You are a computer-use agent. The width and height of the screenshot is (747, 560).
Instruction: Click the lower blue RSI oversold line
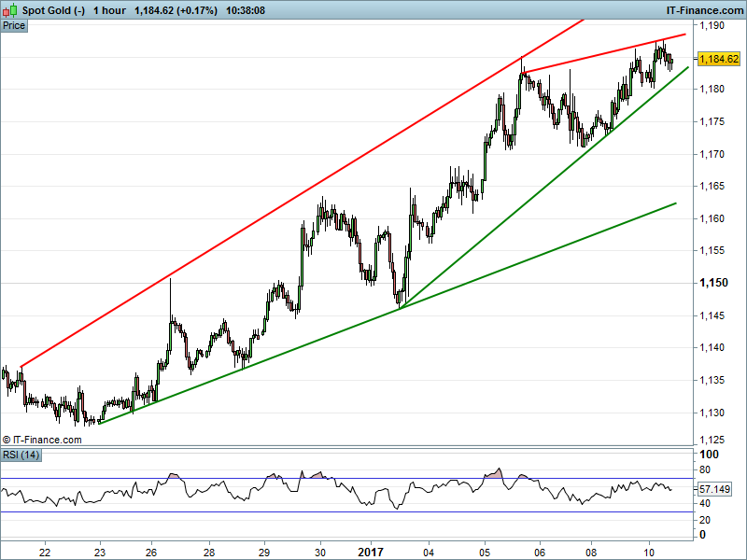click(346, 511)
